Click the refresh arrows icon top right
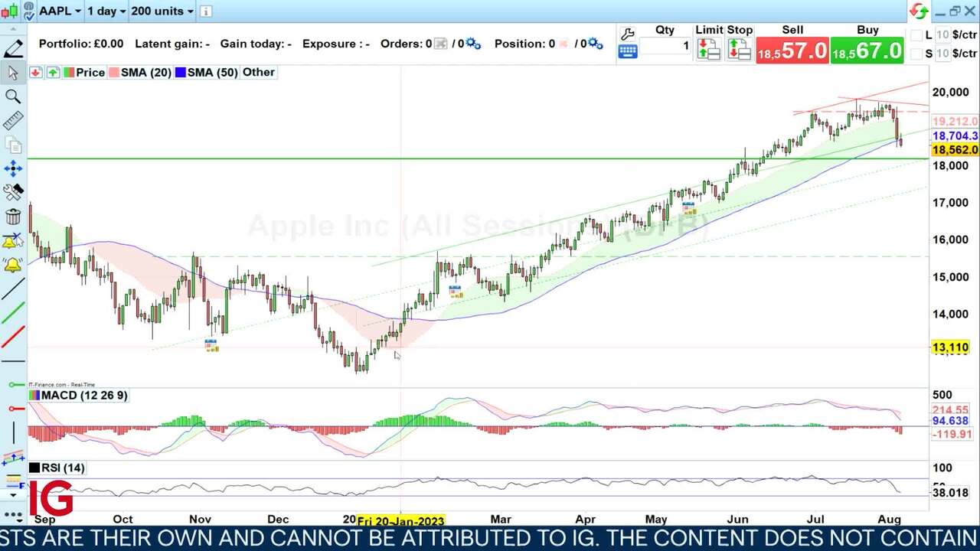980x551 pixels. coord(919,11)
